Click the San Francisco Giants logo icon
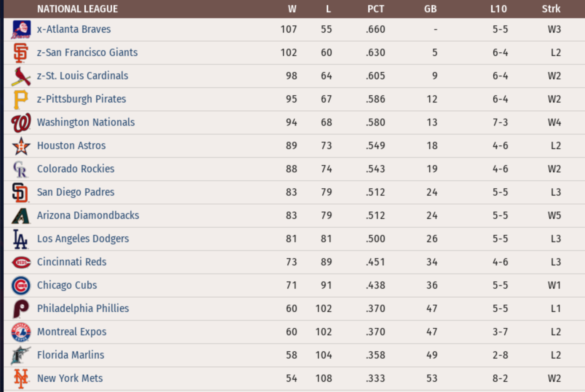585x392 pixels. pyautogui.click(x=21, y=53)
